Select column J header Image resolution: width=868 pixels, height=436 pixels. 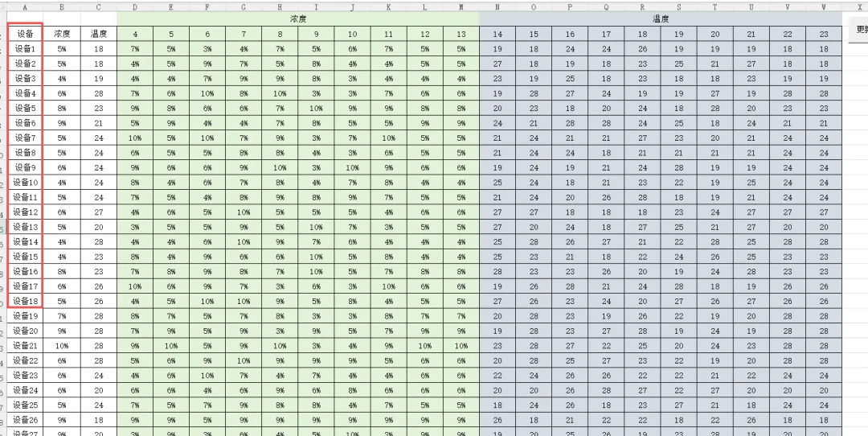(x=353, y=6)
